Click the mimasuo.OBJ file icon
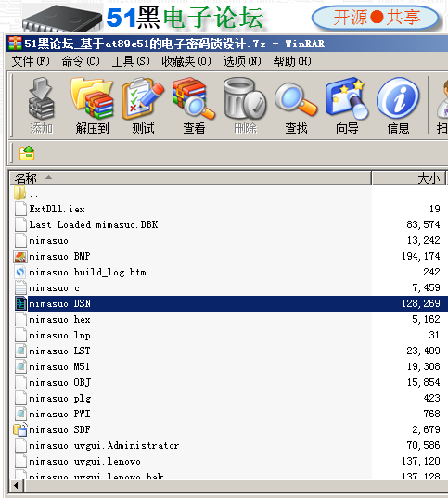 pyautogui.click(x=20, y=382)
